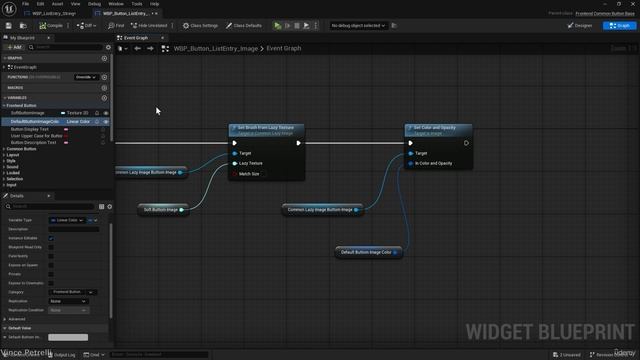Expand the Advanced section
Viewport: 640px width, 360px height.
tap(5, 319)
